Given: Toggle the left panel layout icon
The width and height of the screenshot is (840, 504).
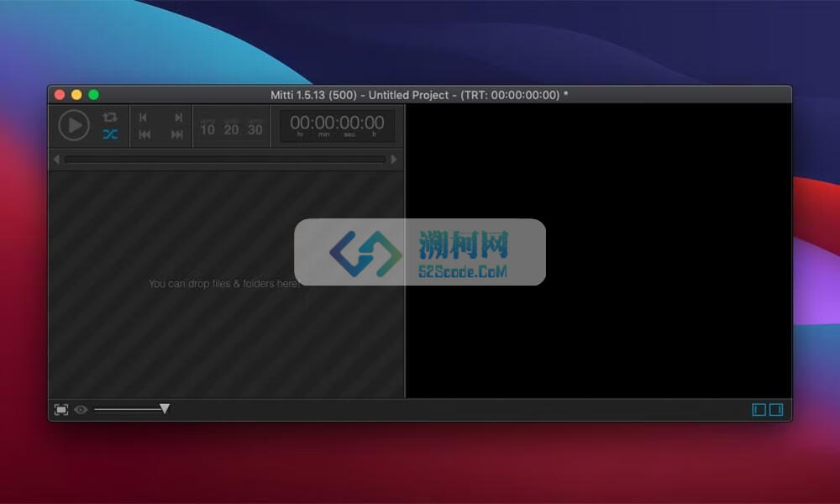Looking at the screenshot, I should pyautogui.click(x=759, y=410).
